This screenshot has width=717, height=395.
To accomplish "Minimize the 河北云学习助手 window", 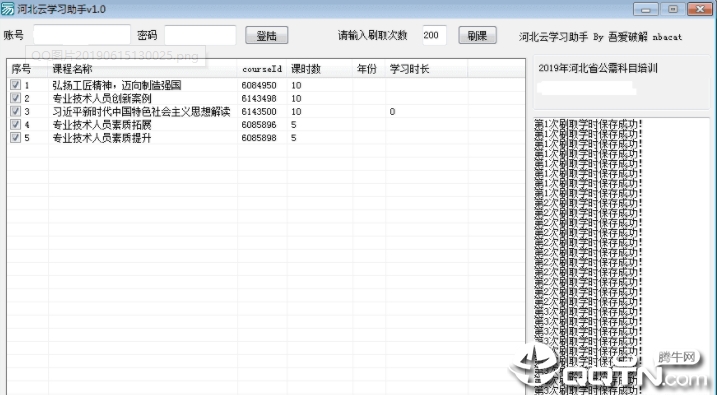I will point(646,9).
